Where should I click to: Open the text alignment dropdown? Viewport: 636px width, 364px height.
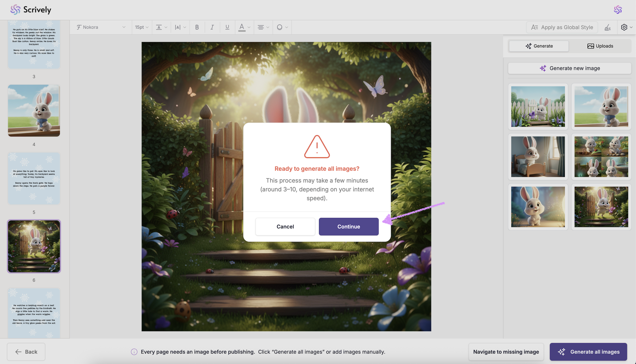point(263,27)
